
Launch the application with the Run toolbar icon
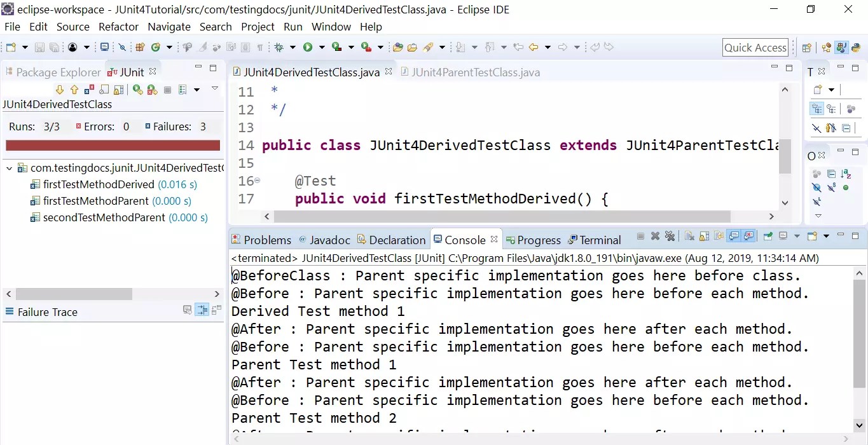tap(307, 46)
